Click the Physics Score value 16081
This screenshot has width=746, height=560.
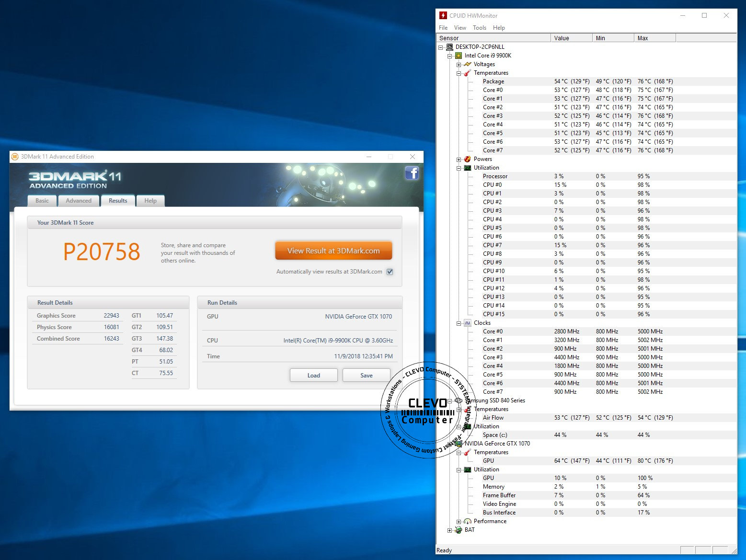click(x=111, y=327)
